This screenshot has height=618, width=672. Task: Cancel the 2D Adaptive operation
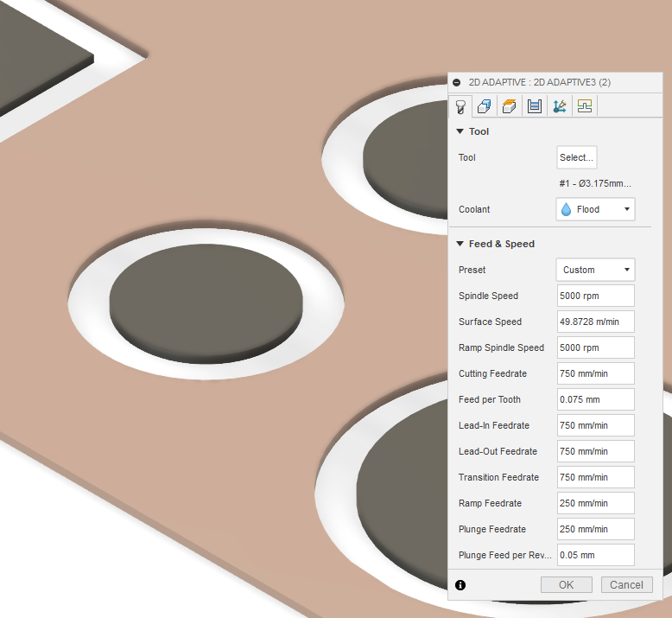coord(626,585)
